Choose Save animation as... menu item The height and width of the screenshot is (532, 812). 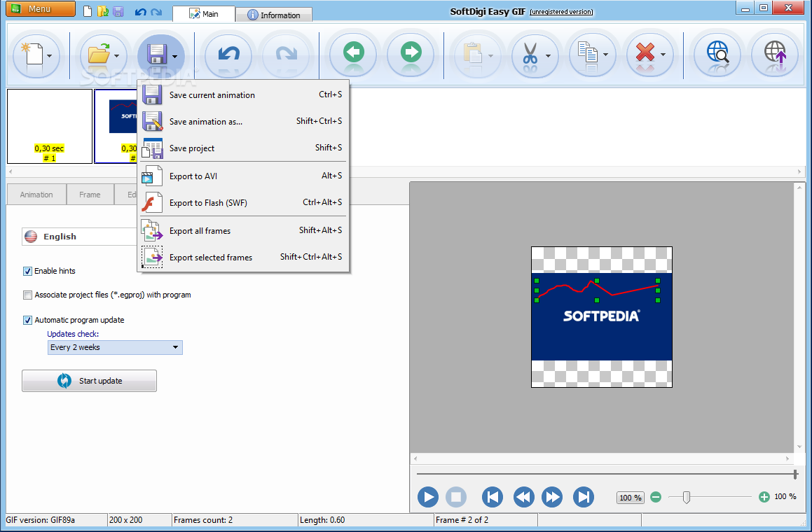coord(243,122)
